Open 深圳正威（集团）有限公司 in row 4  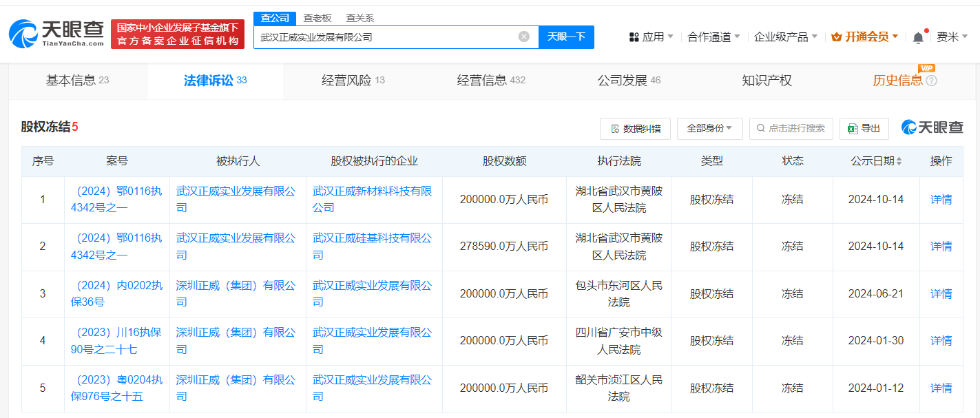click(236, 341)
